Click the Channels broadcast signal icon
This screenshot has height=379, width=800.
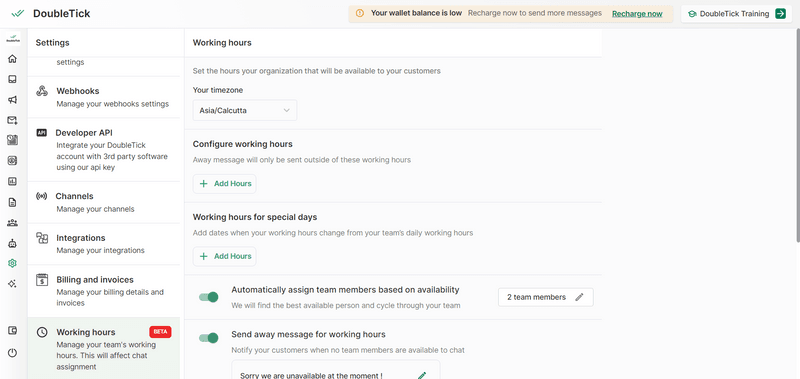coord(41,196)
